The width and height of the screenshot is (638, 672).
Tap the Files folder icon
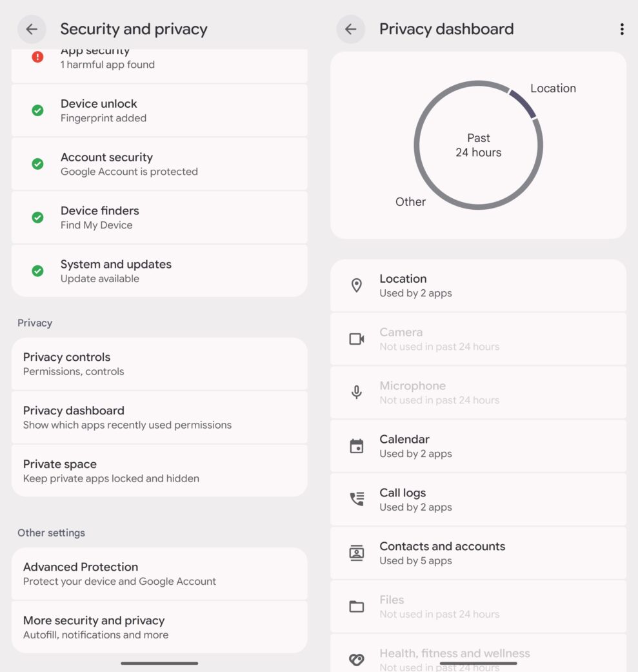pyautogui.click(x=356, y=606)
